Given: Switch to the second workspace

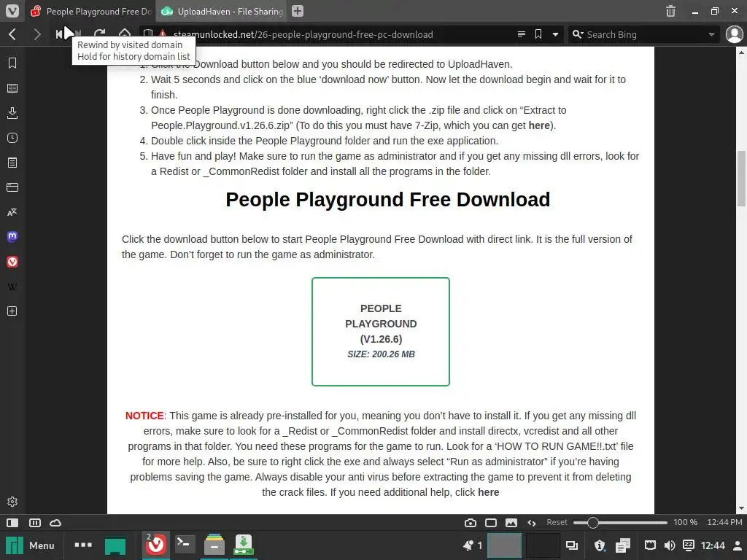Looking at the screenshot, I should [543, 545].
